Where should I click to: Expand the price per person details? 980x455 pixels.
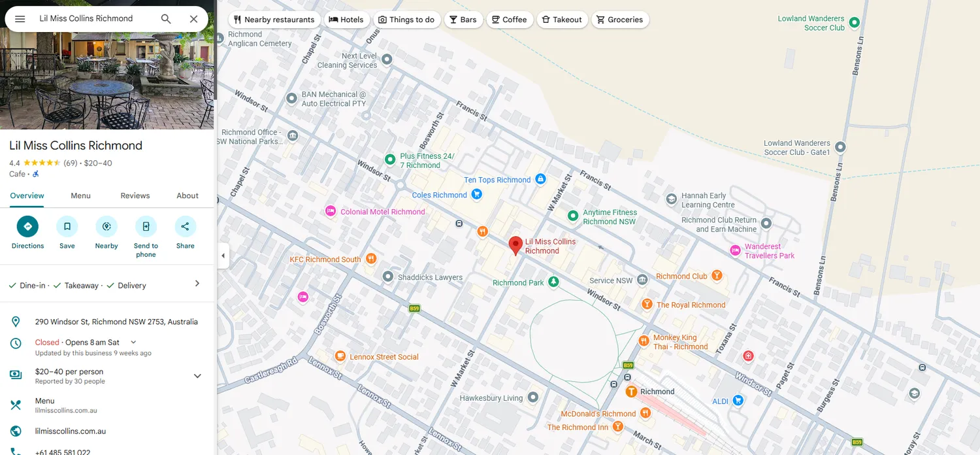(x=197, y=376)
